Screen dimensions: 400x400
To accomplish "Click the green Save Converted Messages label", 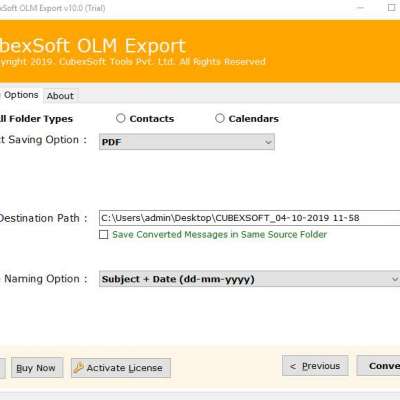I will click(219, 235).
